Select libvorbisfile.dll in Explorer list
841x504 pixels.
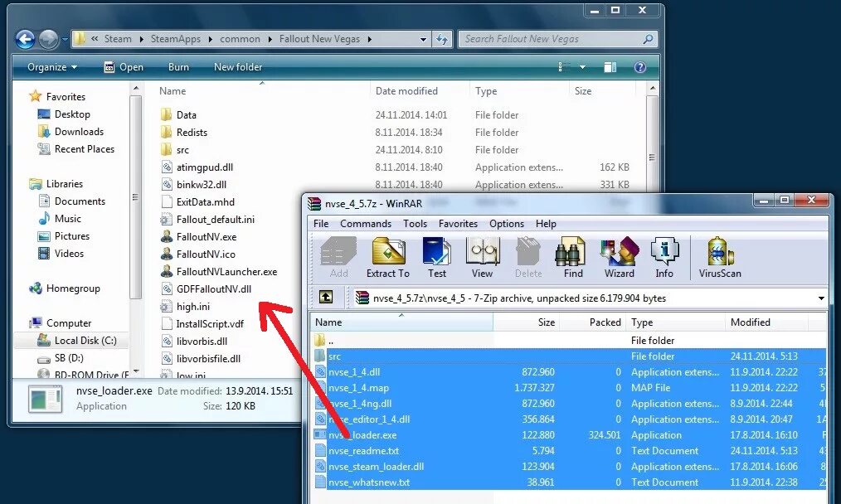click(x=201, y=359)
